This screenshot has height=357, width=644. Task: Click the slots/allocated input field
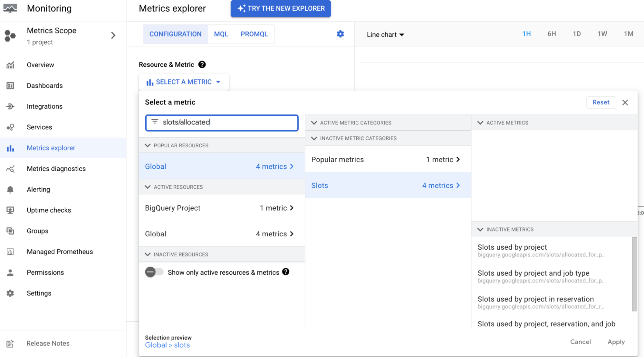pyautogui.click(x=221, y=122)
